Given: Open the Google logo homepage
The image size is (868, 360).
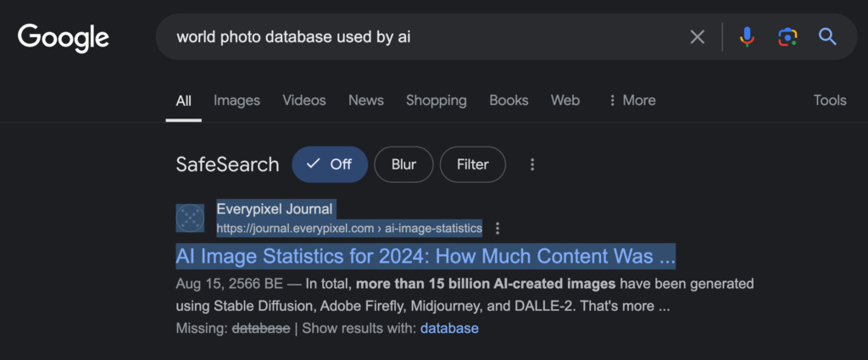Looking at the screenshot, I should [x=63, y=37].
